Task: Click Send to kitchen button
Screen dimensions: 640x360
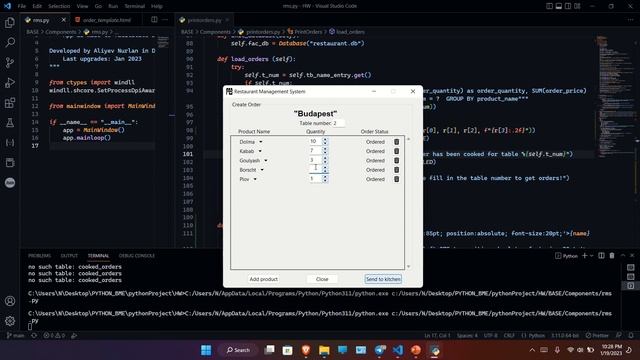Action: pos(383,279)
